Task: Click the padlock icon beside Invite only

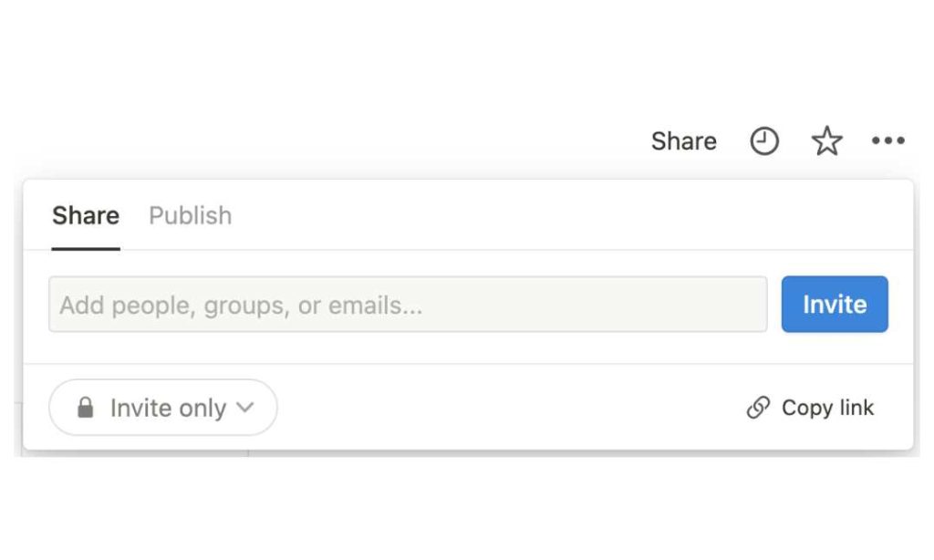Action: [88, 408]
